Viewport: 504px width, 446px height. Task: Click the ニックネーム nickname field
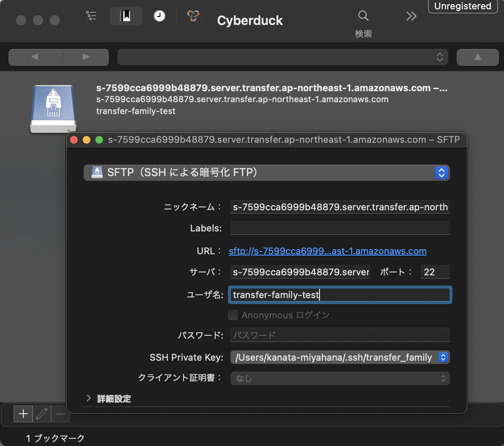click(x=340, y=207)
